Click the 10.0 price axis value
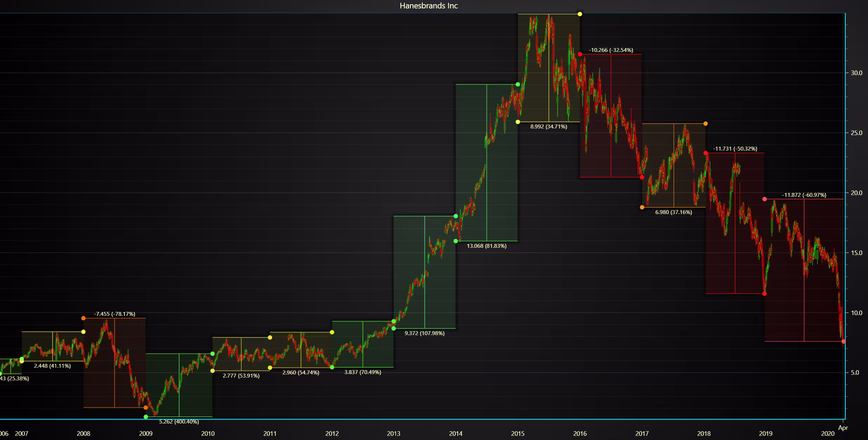868x440 pixels. (856, 313)
